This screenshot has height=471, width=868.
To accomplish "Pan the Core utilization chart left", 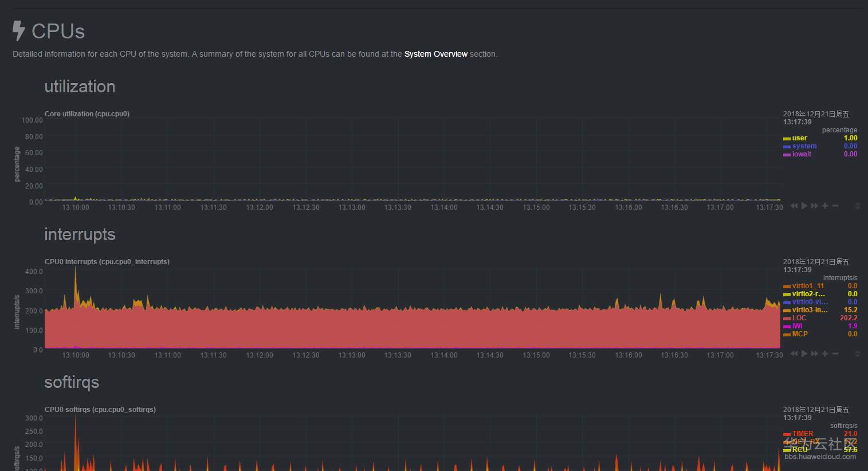I will [x=794, y=206].
